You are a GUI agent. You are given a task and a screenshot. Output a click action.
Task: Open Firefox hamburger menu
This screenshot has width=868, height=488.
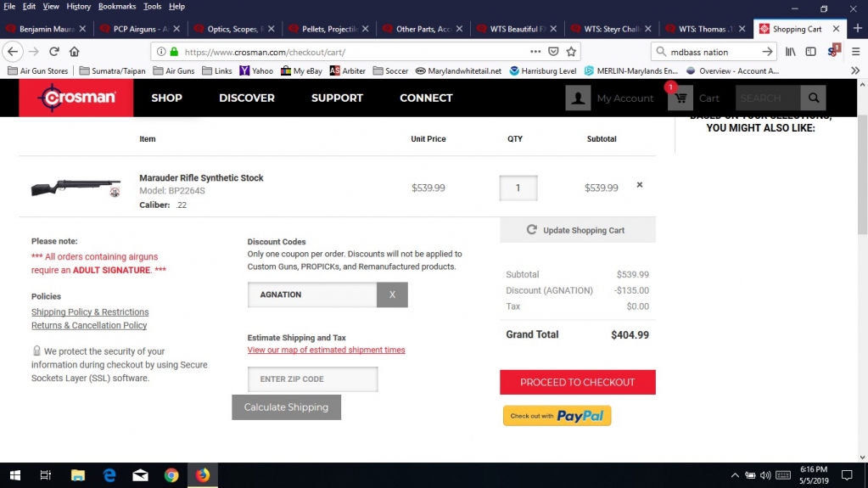[856, 52]
